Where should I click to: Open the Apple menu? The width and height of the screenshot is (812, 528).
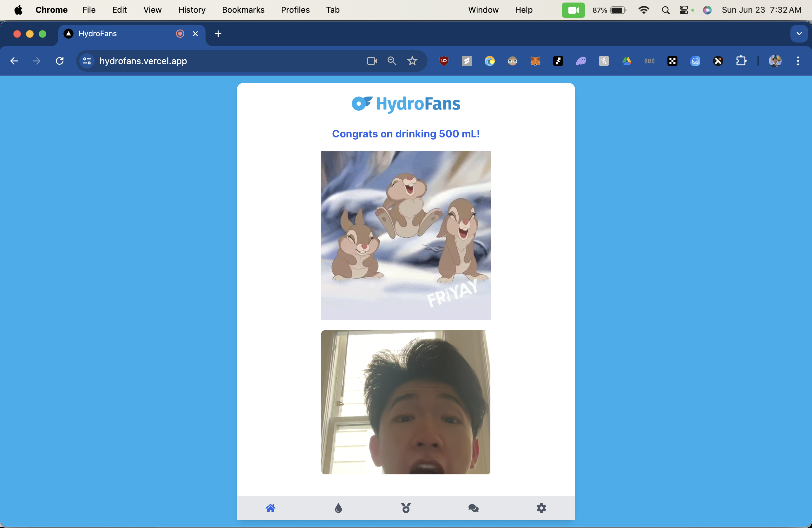18,10
